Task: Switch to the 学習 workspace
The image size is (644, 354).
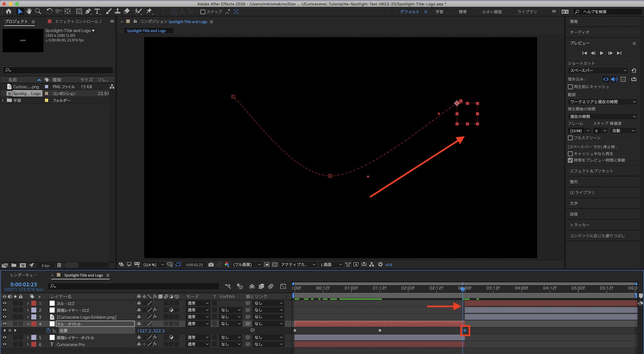Action: coord(439,12)
